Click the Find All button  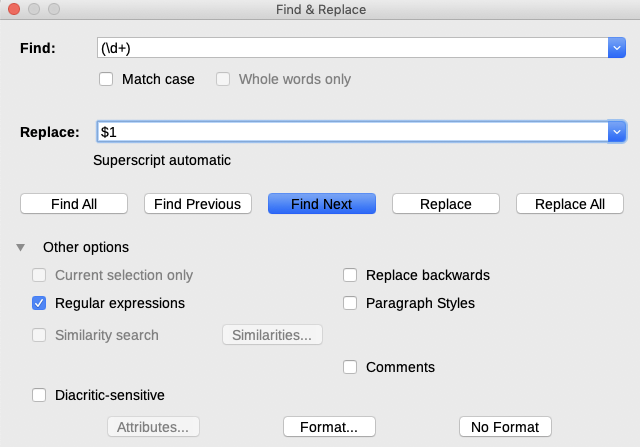[74, 204]
